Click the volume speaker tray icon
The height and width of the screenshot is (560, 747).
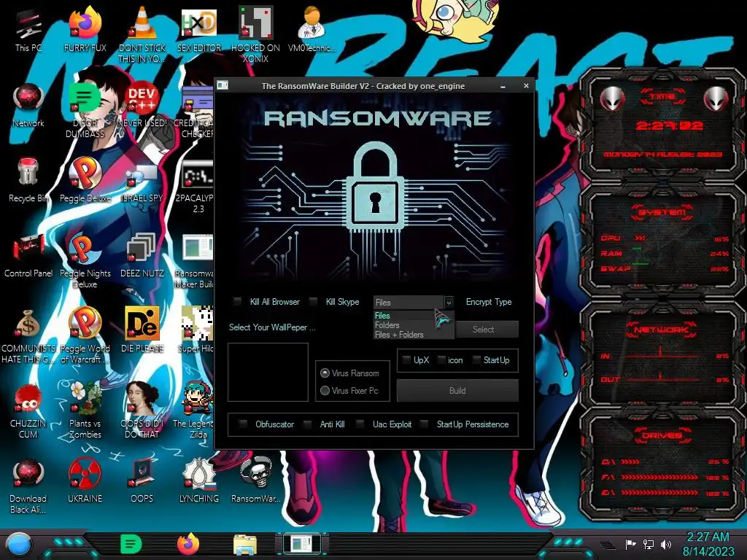665,544
